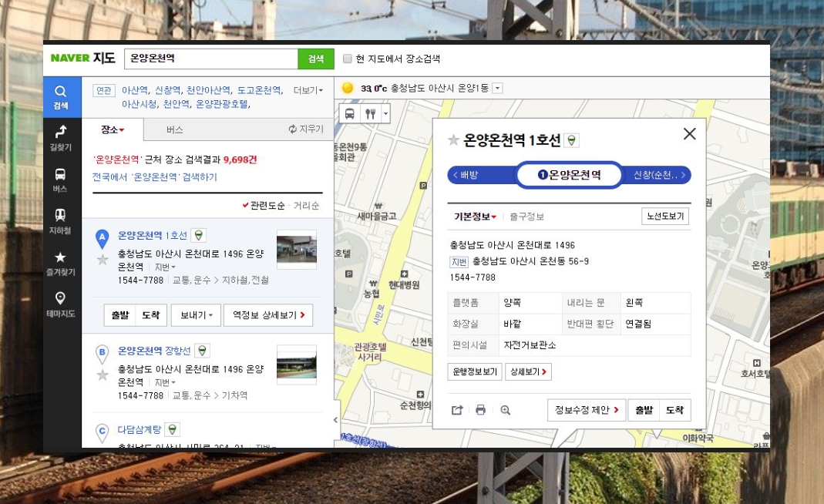Click 운행정보보기 button
The width and height of the screenshot is (824, 504).
[475, 371]
